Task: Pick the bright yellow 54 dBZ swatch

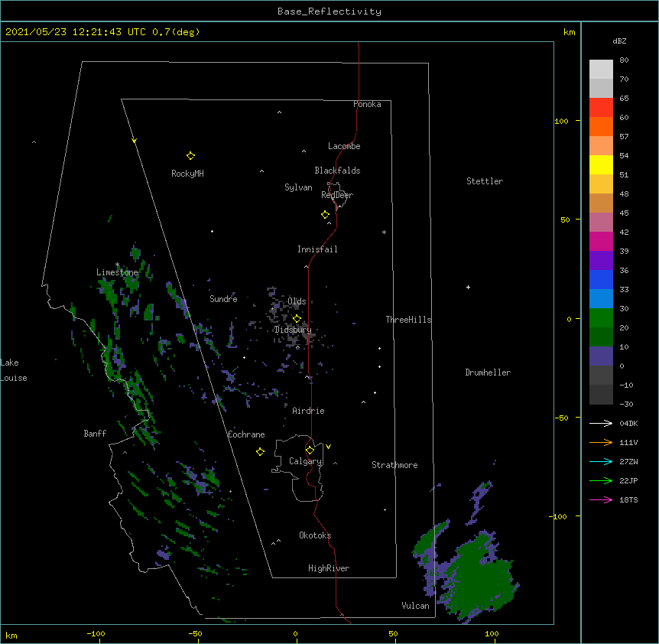Action: [601, 164]
